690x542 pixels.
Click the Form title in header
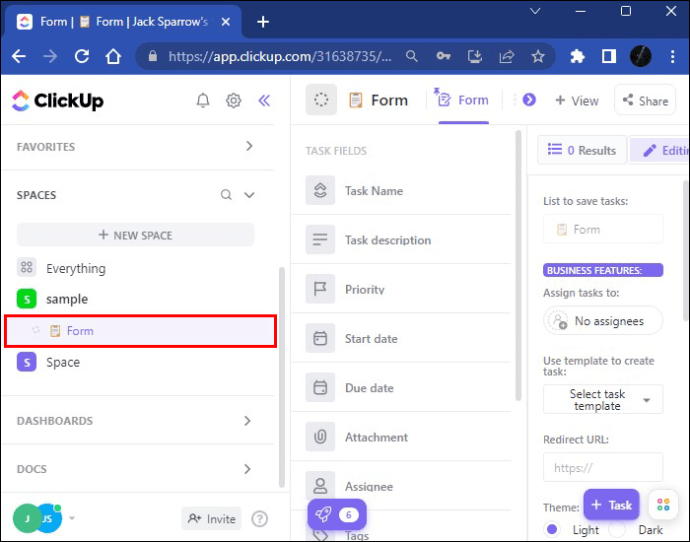[389, 100]
